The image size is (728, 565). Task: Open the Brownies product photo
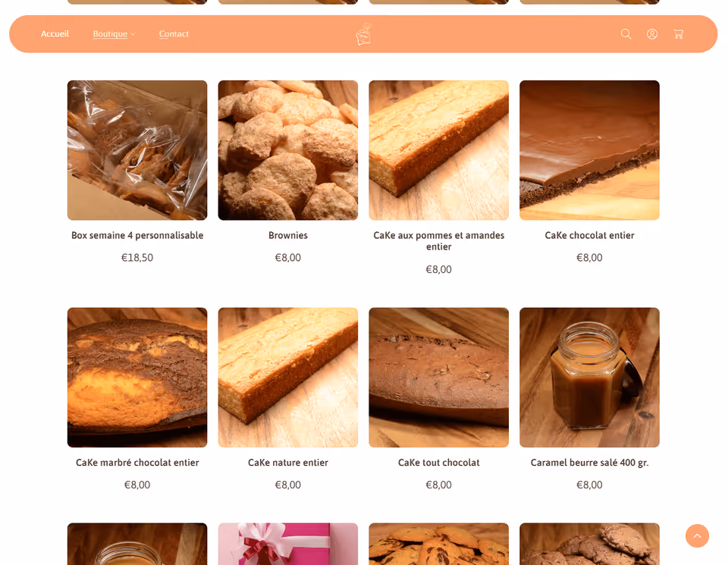pyautogui.click(x=288, y=150)
